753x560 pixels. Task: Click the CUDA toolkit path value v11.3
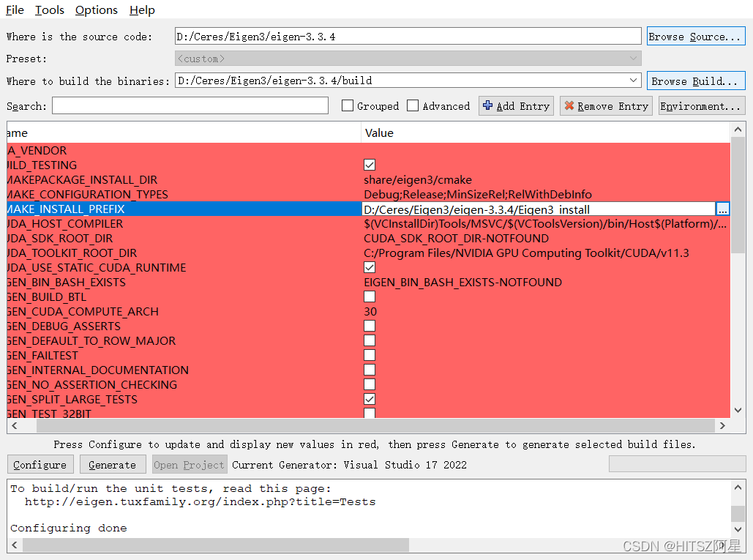pyautogui.click(x=526, y=253)
